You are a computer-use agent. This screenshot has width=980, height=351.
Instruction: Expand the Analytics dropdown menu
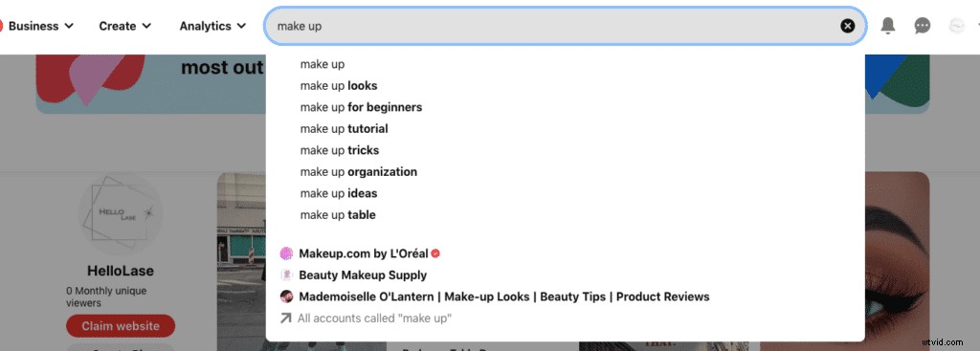(x=213, y=26)
